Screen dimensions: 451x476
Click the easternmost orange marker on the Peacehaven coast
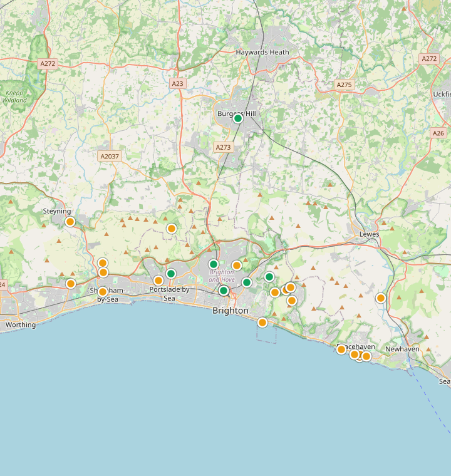[366, 356]
